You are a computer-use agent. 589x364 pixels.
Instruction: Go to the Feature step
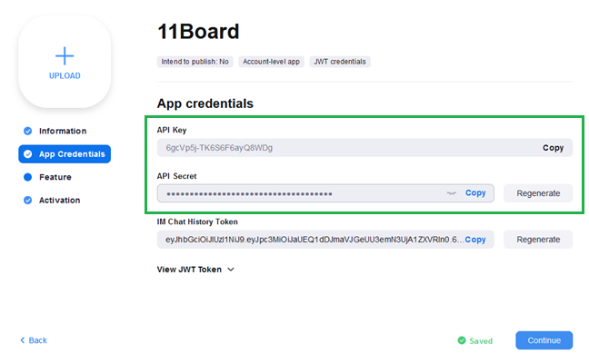pos(55,177)
